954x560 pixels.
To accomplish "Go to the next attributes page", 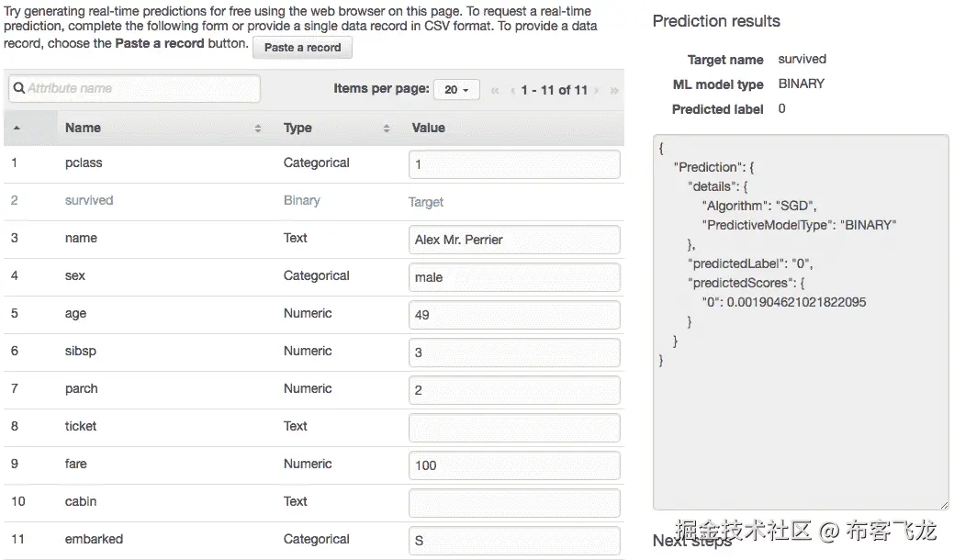I will (597, 90).
